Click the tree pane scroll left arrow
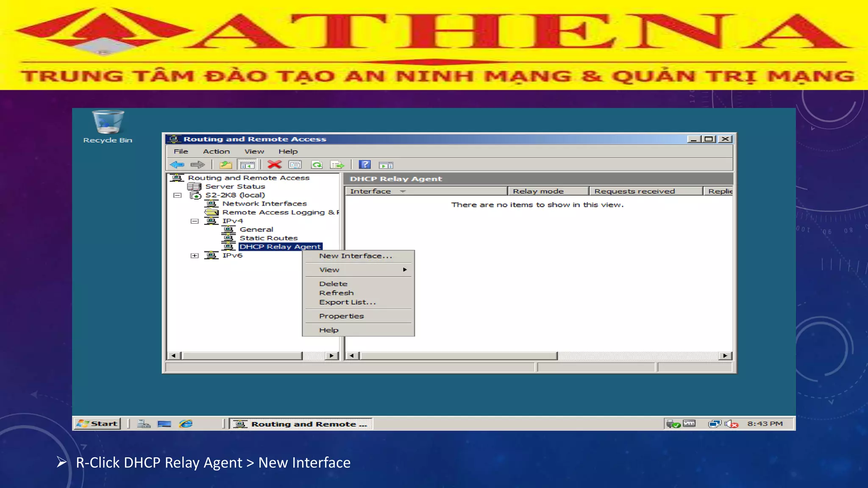 pyautogui.click(x=173, y=356)
